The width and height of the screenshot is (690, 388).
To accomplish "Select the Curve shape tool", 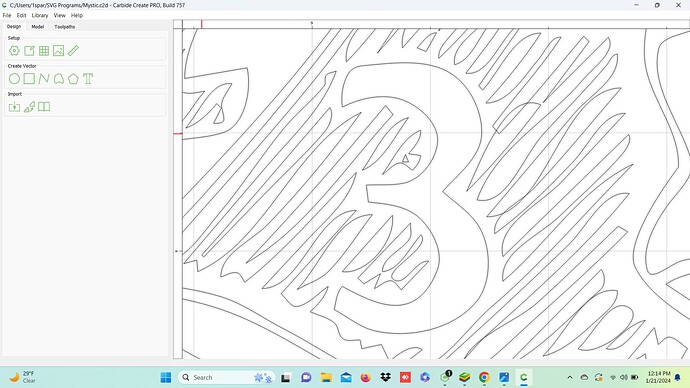I will click(x=59, y=79).
